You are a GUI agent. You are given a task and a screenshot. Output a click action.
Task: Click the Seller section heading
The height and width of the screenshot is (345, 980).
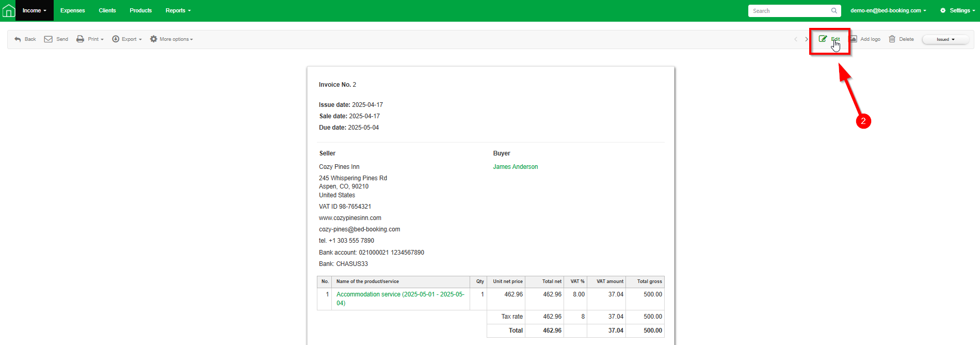pos(327,153)
